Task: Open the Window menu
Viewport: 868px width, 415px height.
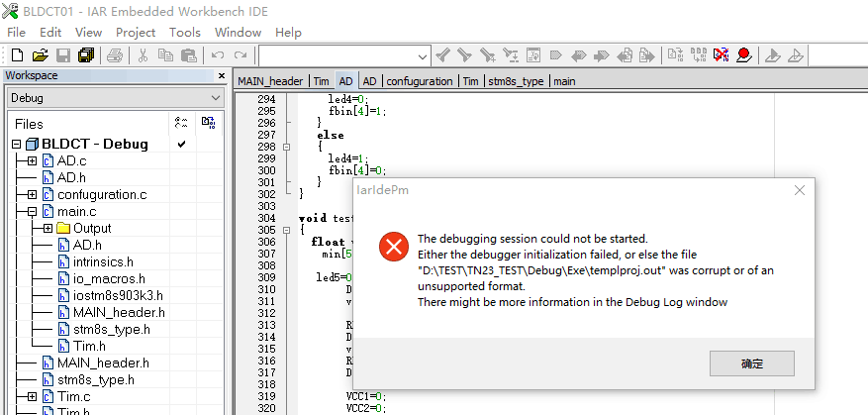Action: click(239, 32)
